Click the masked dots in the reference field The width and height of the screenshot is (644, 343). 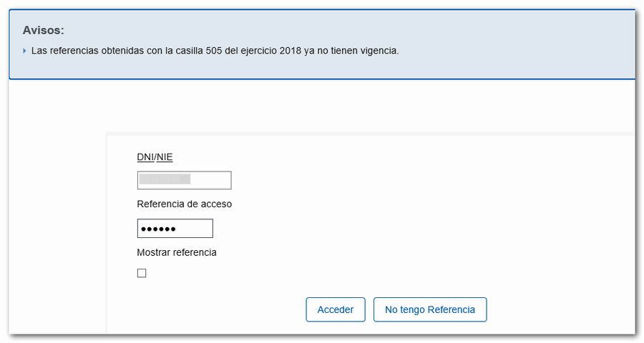click(x=157, y=229)
